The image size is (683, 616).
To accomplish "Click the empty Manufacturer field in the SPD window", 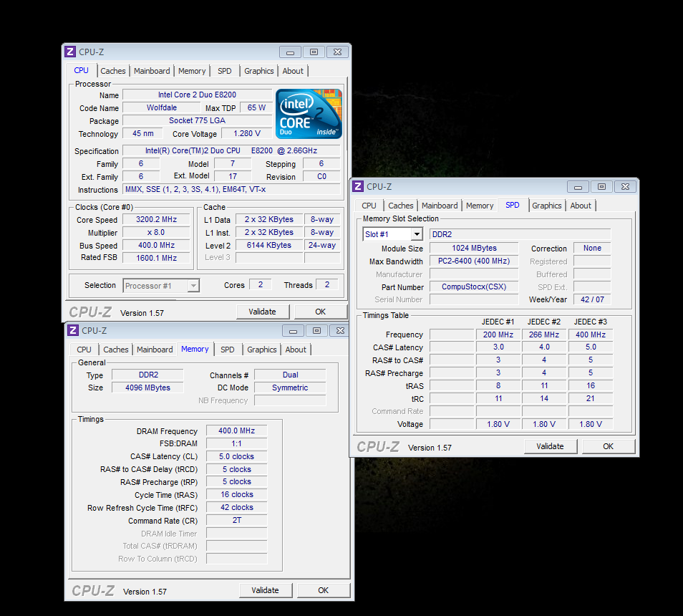I will pos(474,274).
